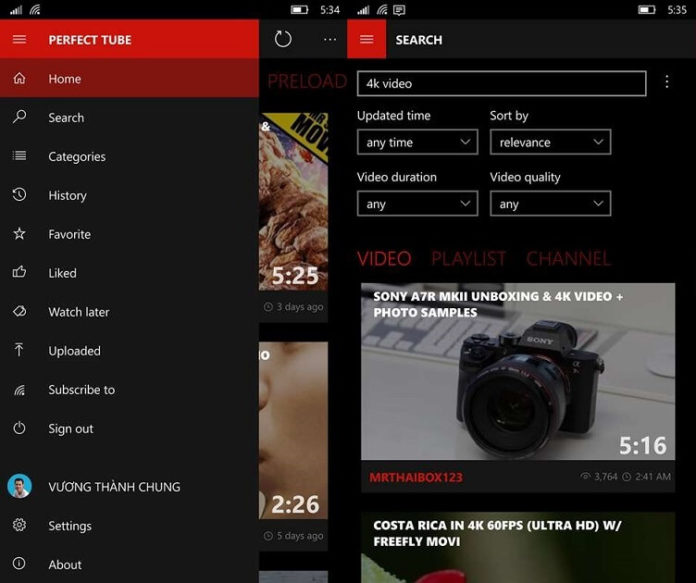Click the Categories list icon
696x583 pixels.
(19, 155)
